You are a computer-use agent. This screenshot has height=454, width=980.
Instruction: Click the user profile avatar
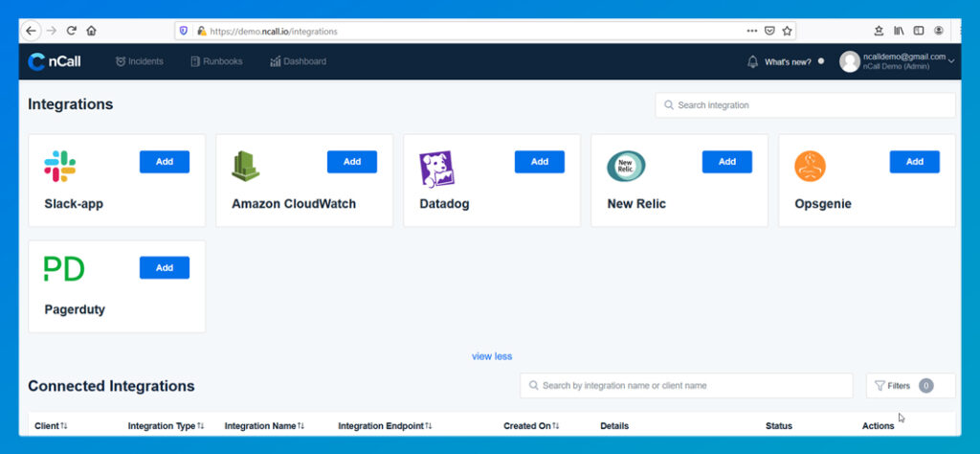click(850, 61)
